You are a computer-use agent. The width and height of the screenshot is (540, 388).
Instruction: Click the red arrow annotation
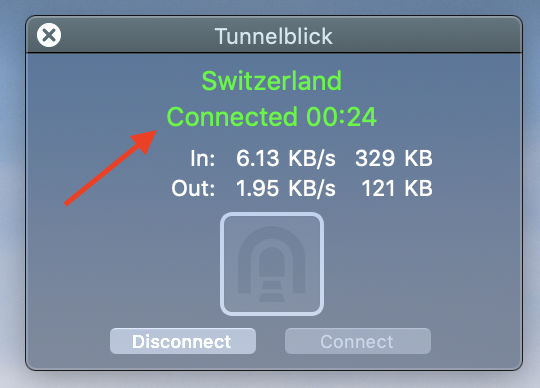click(111, 168)
